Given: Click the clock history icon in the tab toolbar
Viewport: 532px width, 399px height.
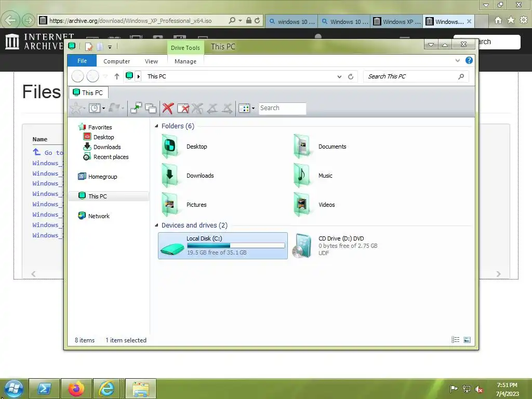Looking at the screenshot, I should tap(94, 108).
